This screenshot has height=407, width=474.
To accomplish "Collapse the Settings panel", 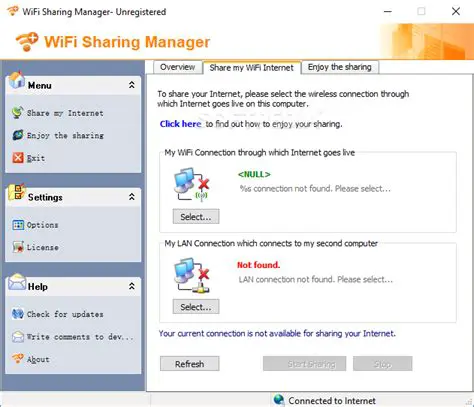I will coord(132,197).
